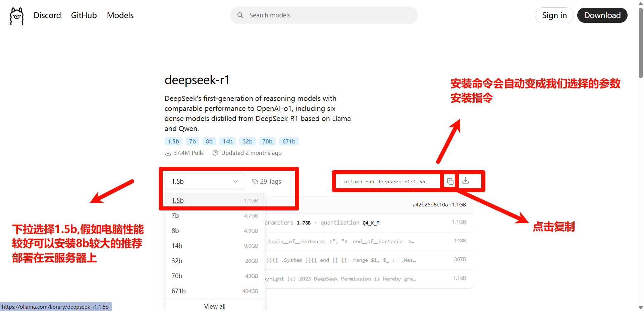Click the 8b blue tag chip

tap(209, 141)
